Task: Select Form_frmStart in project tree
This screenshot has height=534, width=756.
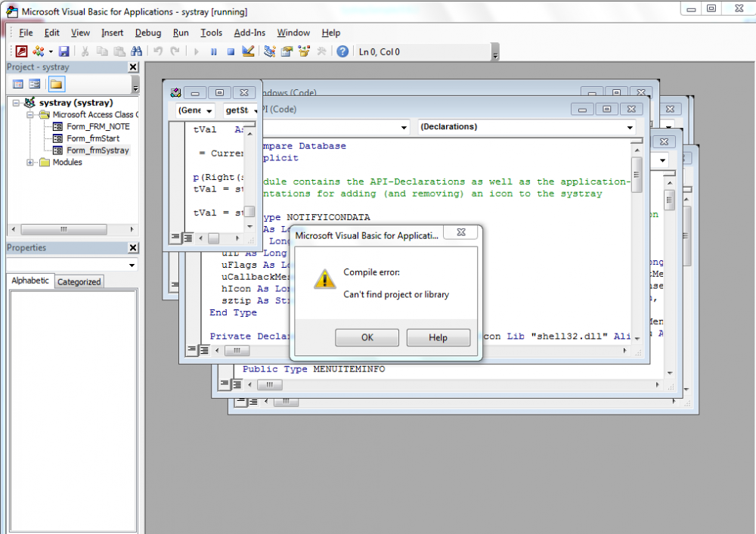Action: point(92,138)
